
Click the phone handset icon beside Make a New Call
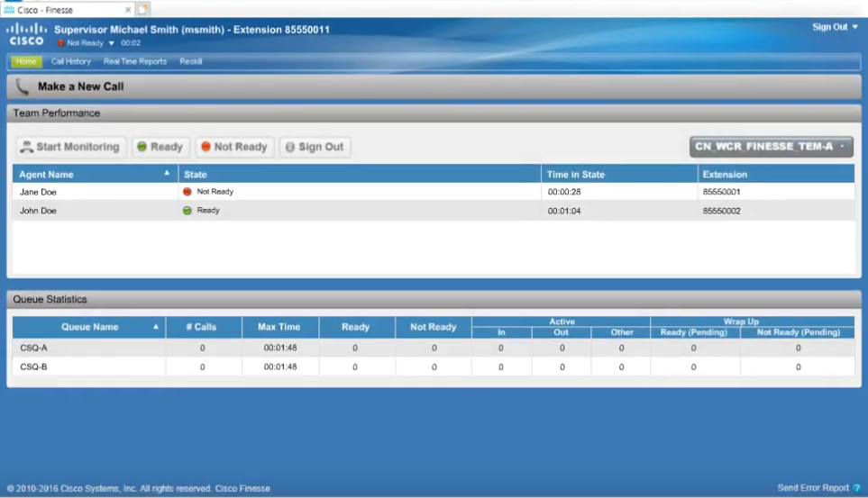(23, 86)
